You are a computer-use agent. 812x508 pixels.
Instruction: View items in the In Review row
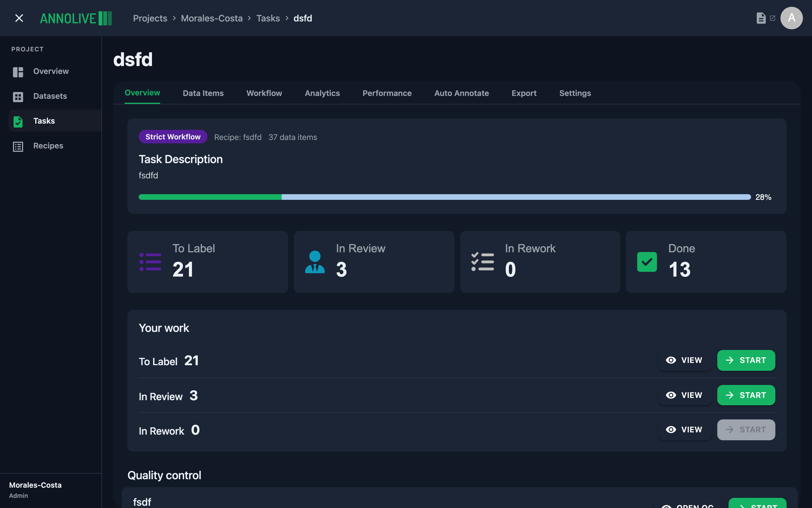[x=685, y=395]
